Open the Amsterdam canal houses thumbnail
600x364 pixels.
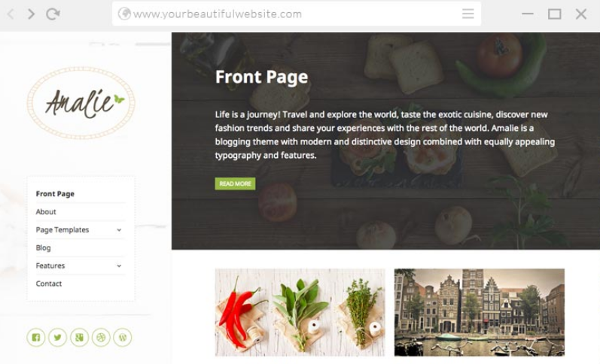coord(480,312)
